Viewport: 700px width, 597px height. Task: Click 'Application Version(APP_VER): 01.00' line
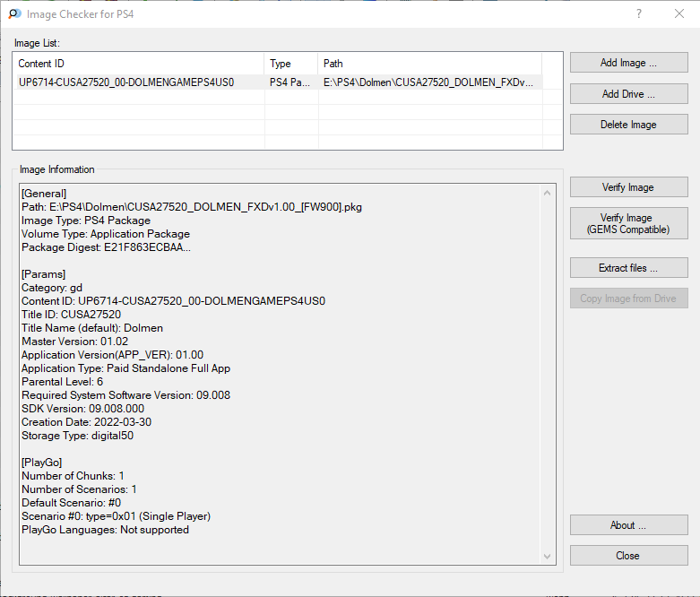(x=112, y=355)
